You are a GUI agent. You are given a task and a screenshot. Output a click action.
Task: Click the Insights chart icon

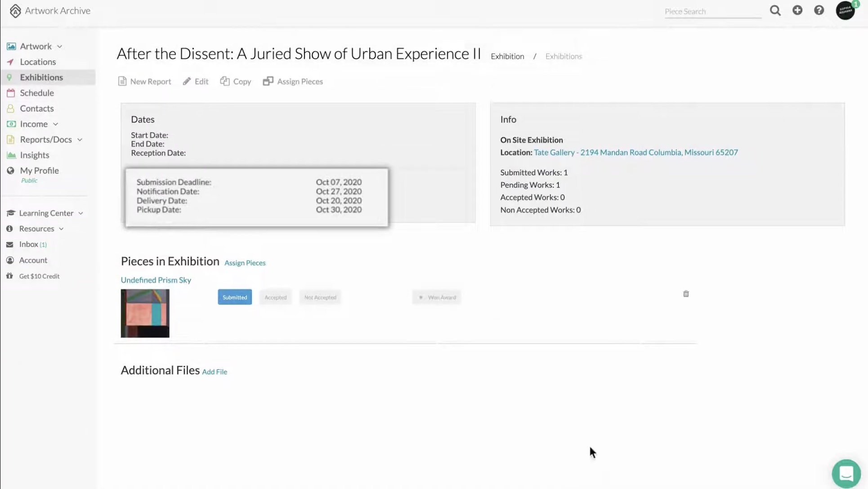(11, 155)
